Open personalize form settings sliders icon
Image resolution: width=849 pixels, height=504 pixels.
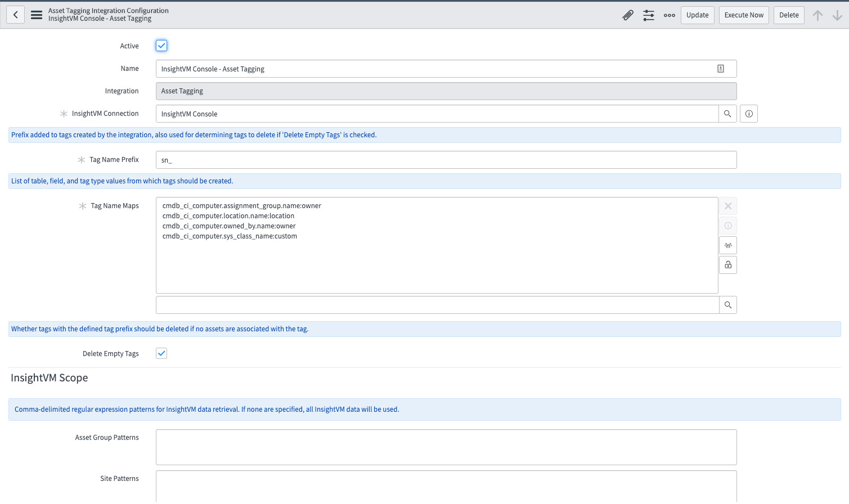tap(649, 15)
